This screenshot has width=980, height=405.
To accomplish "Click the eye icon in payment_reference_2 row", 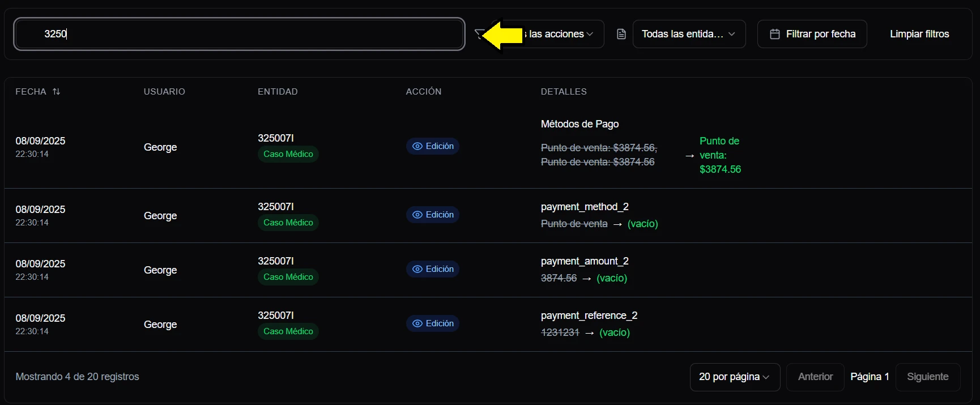I will click(417, 323).
